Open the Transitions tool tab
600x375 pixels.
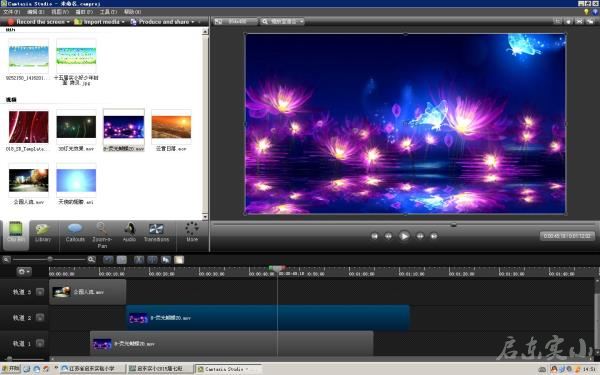[156, 233]
